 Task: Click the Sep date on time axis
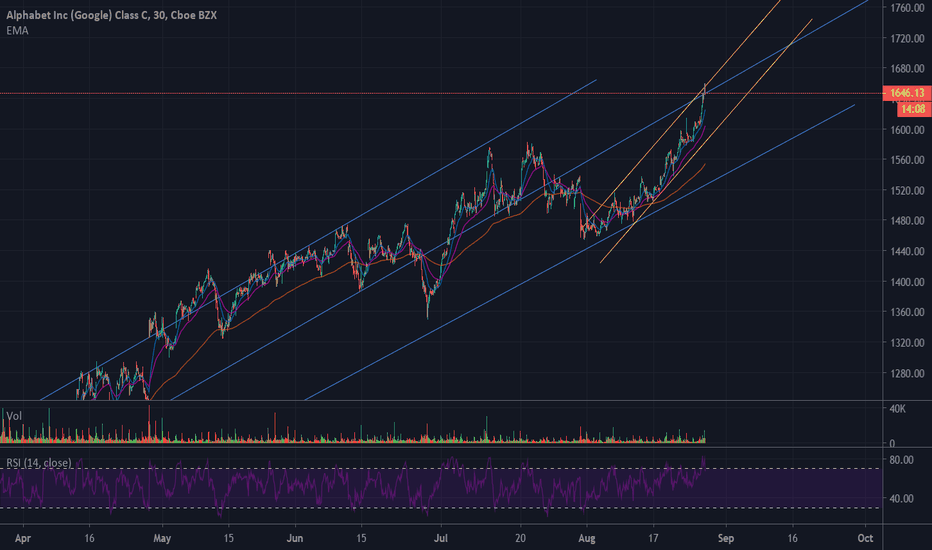point(726,539)
